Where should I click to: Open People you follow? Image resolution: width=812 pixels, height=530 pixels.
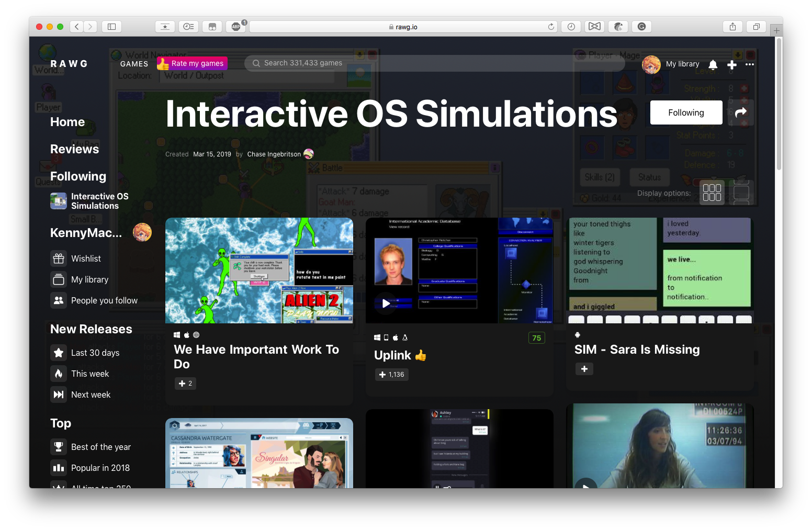94,300
